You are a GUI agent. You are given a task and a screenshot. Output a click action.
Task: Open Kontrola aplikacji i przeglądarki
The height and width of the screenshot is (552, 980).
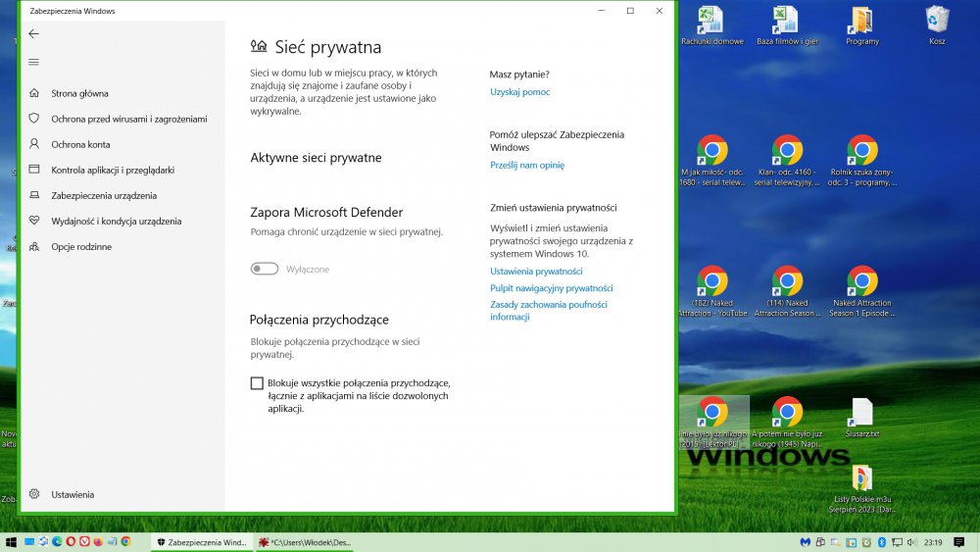(x=113, y=170)
